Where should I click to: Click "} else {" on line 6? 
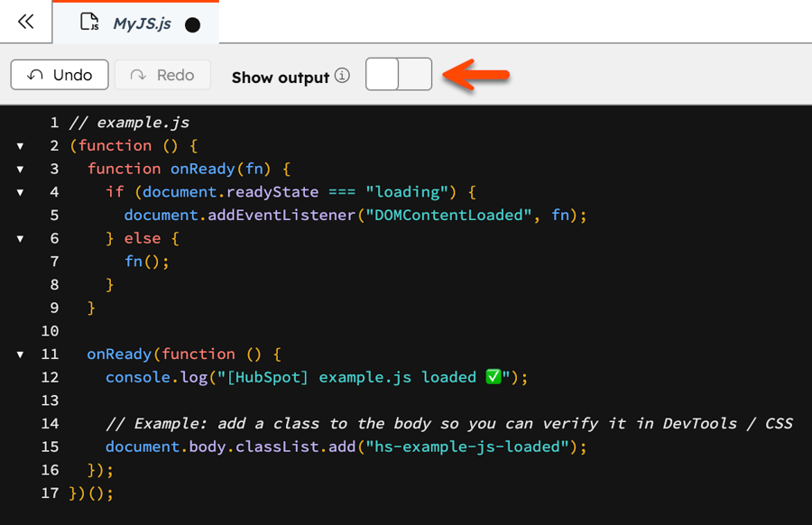pos(143,239)
